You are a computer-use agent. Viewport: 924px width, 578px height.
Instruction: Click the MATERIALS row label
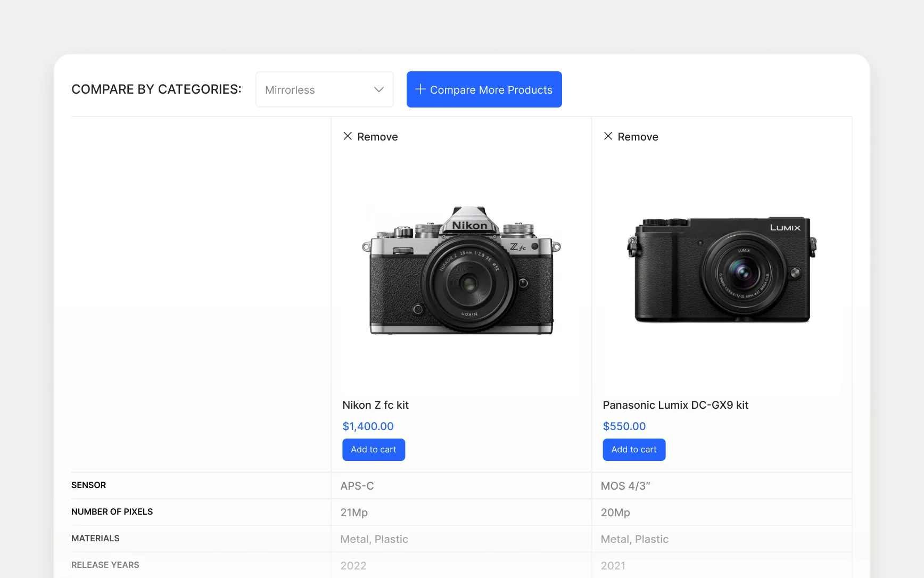pyautogui.click(x=95, y=538)
